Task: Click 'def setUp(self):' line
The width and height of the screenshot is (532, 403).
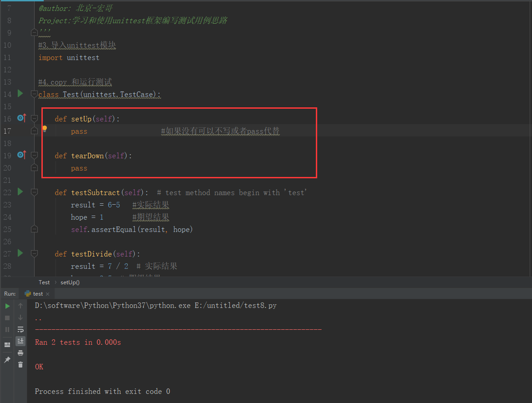Action: coord(87,119)
